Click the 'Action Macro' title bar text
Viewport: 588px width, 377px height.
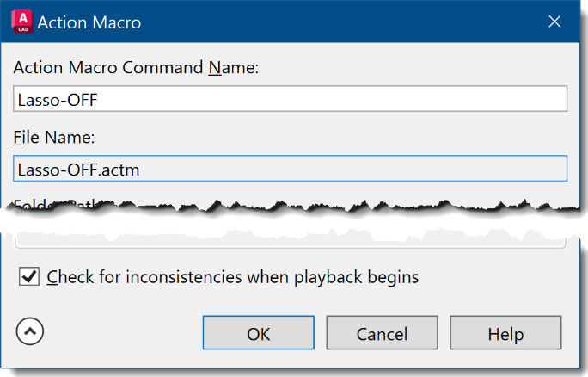pyautogui.click(x=89, y=22)
